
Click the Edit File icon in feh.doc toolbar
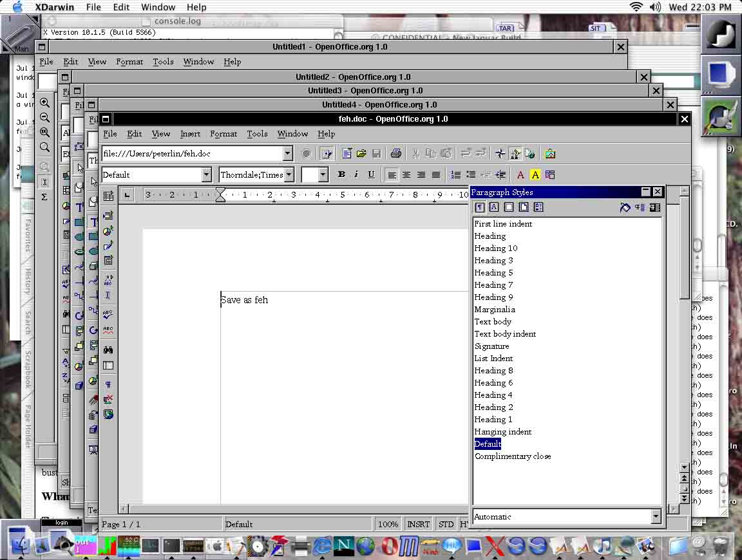tap(327, 153)
